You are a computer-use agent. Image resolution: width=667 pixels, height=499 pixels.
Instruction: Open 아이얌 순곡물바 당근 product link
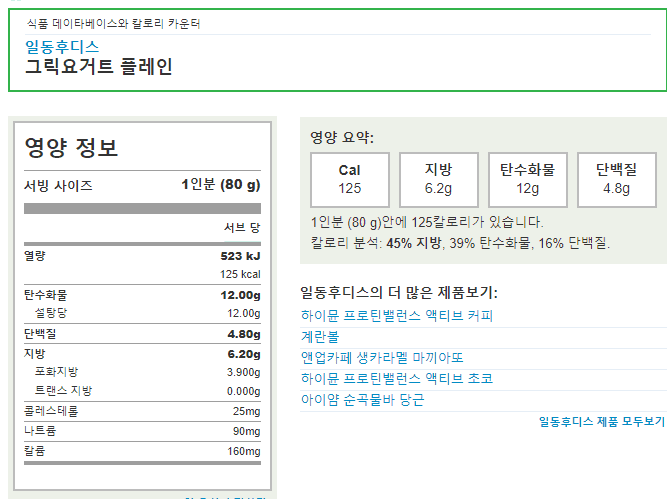362,399
